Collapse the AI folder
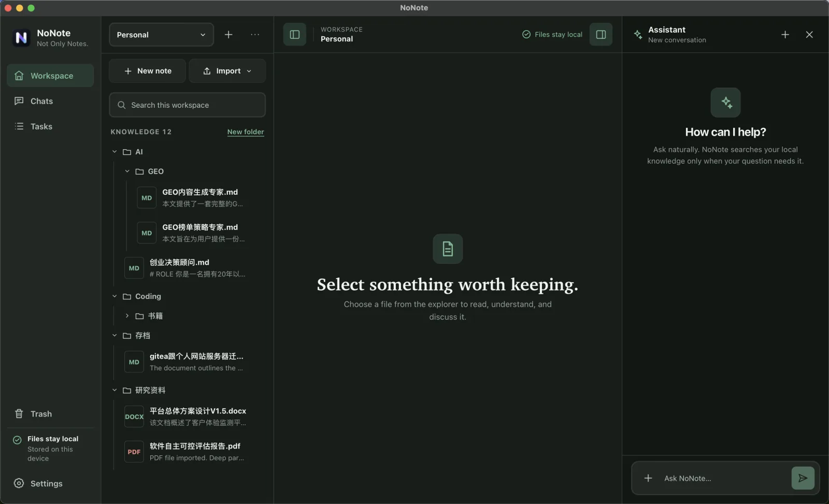829x504 pixels. 115,152
